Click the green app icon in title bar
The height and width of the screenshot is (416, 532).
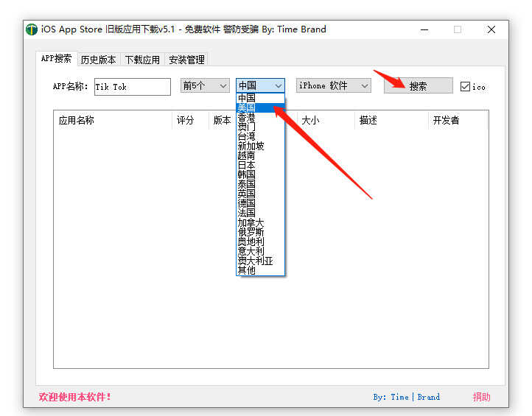click(x=32, y=29)
